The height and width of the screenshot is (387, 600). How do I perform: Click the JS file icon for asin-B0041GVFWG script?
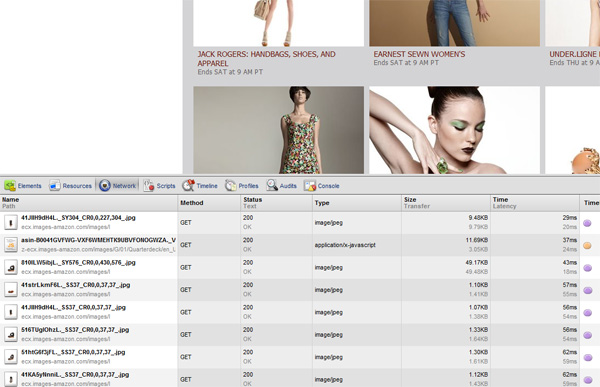(x=11, y=245)
